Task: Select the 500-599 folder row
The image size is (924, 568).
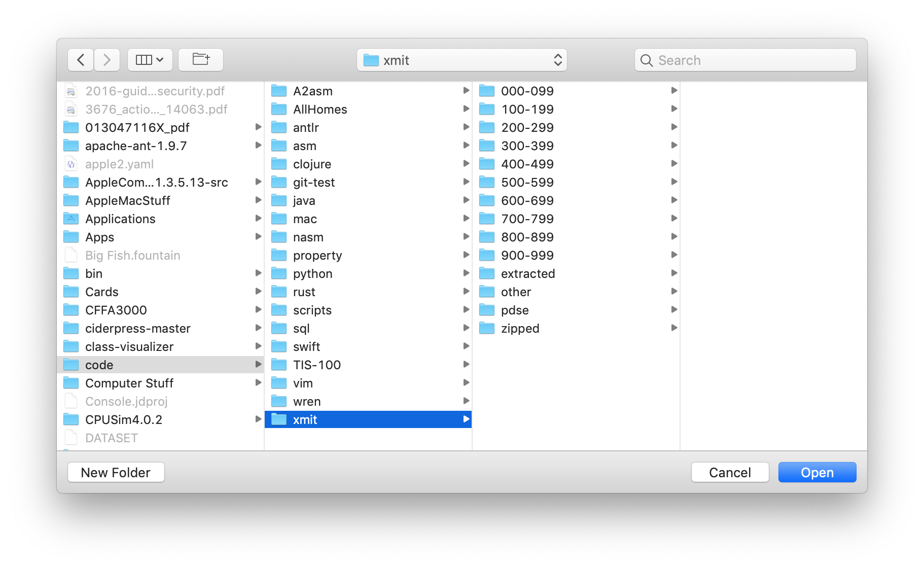Action: click(576, 182)
